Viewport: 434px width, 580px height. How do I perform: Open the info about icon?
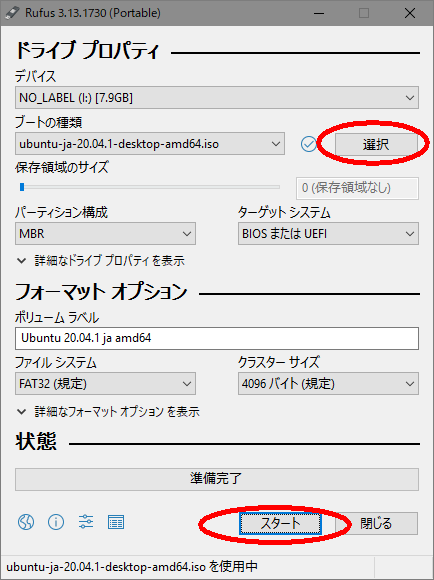[56, 522]
